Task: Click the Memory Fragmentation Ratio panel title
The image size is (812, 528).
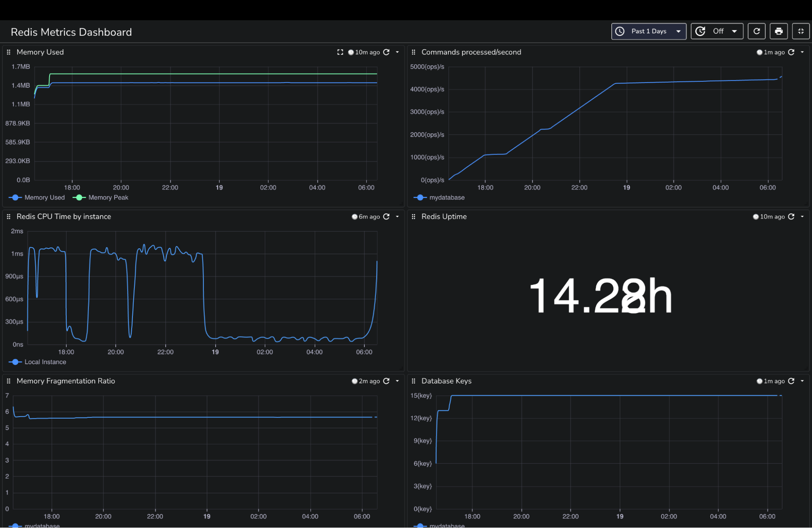Action: tap(66, 381)
